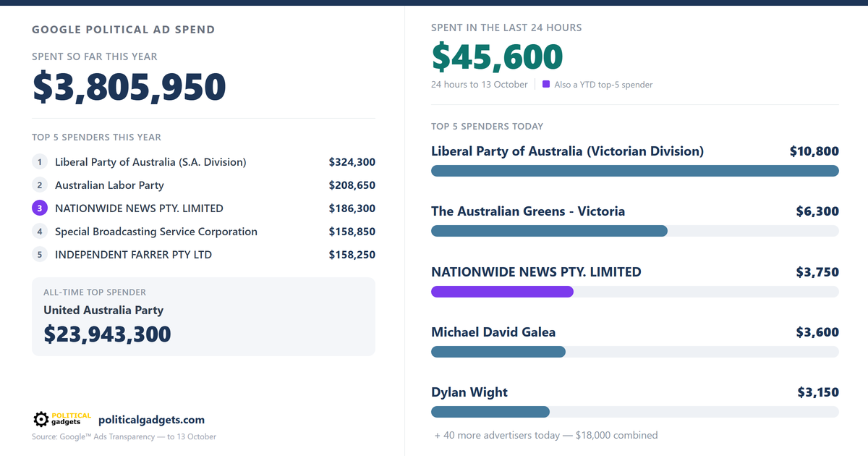Click the '+ 40 more advertisers today' note

[x=546, y=435]
